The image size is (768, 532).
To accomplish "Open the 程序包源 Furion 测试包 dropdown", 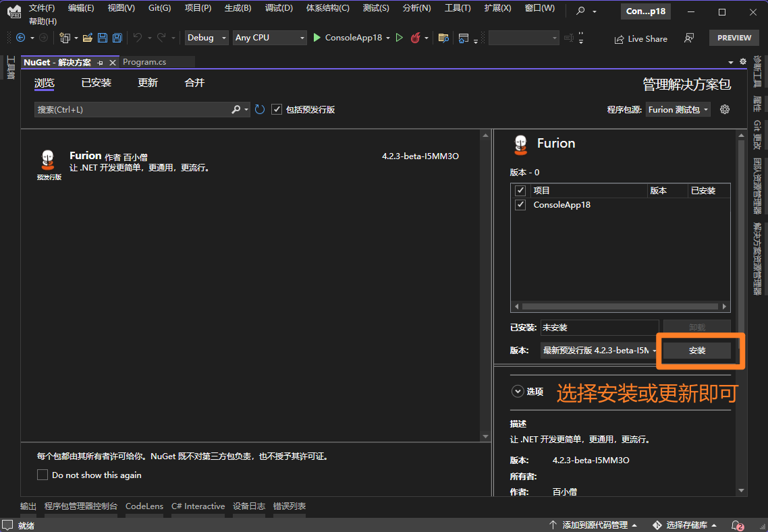I will pyautogui.click(x=678, y=109).
